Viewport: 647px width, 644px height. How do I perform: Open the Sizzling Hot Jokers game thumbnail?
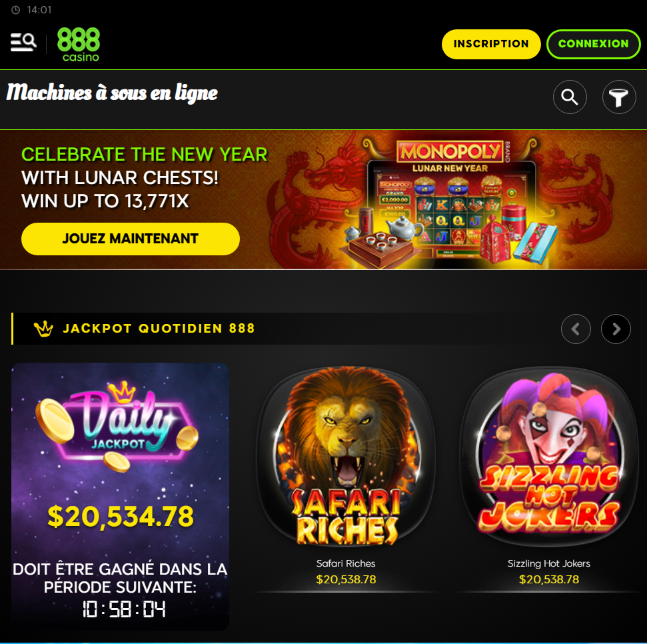pos(549,456)
